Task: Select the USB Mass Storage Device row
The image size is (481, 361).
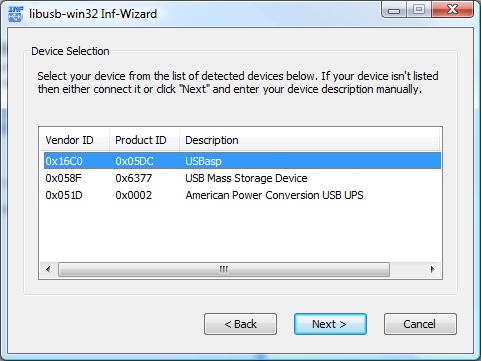Action: (242, 178)
